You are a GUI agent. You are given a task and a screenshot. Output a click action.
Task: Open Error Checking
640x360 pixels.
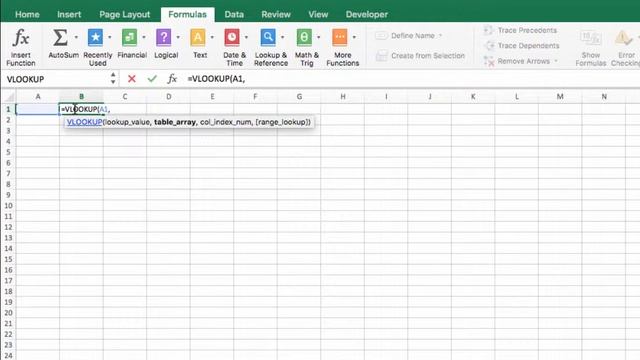coord(625,47)
